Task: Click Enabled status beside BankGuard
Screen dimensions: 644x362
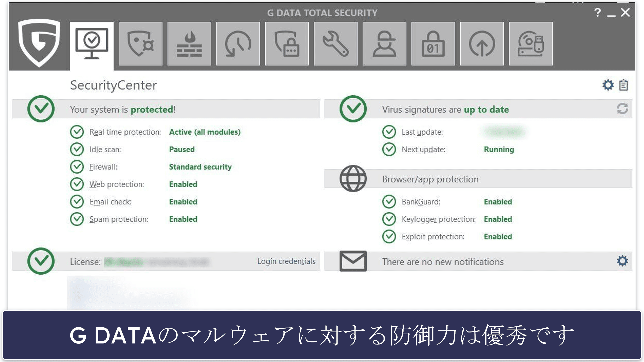Action: [x=498, y=202]
